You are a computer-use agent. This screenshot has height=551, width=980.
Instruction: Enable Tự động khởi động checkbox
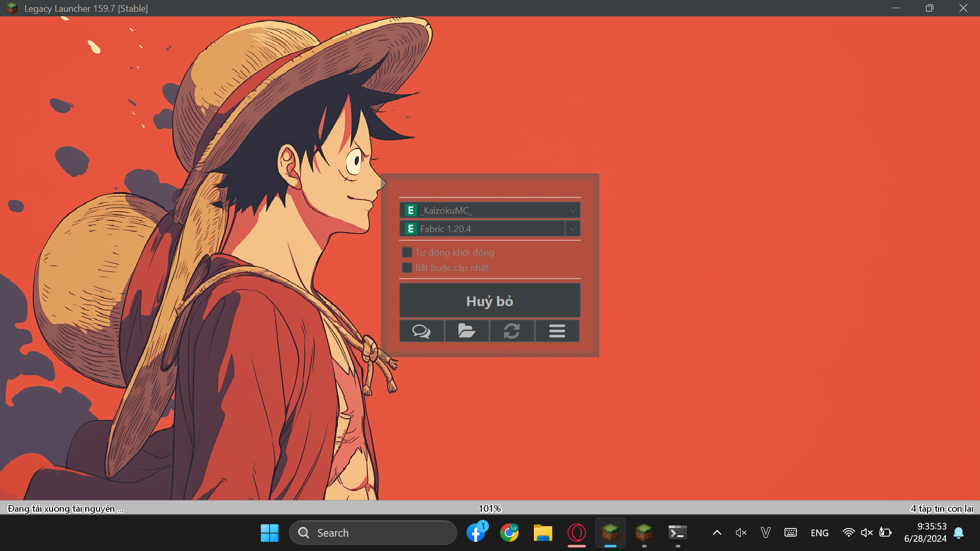tap(407, 252)
